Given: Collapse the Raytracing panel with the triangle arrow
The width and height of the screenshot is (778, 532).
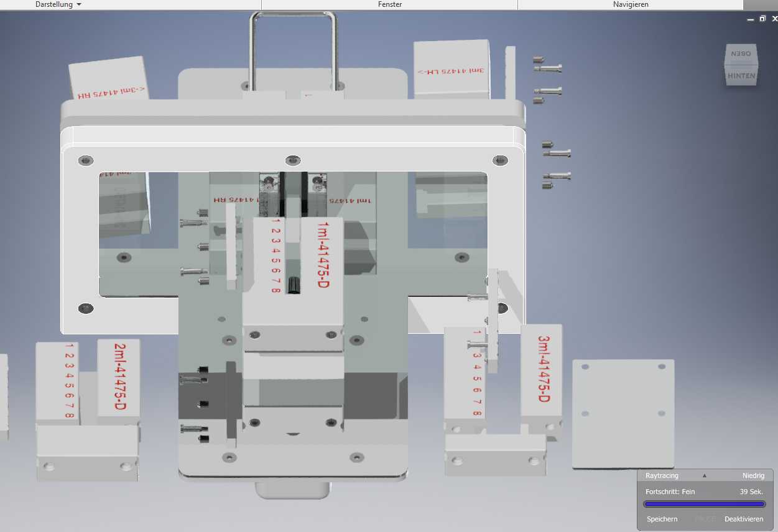Looking at the screenshot, I should click(x=705, y=475).
